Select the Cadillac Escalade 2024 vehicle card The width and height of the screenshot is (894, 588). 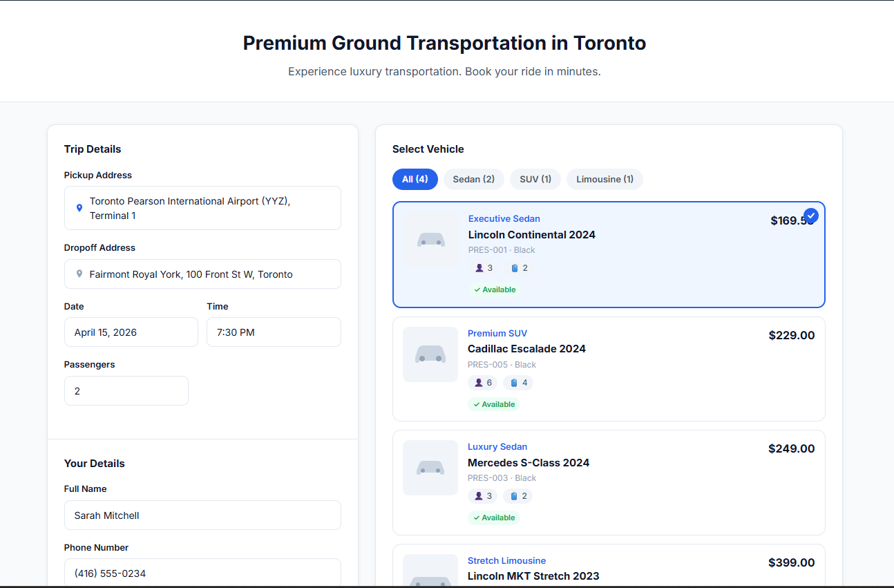[x=608, y=369]
